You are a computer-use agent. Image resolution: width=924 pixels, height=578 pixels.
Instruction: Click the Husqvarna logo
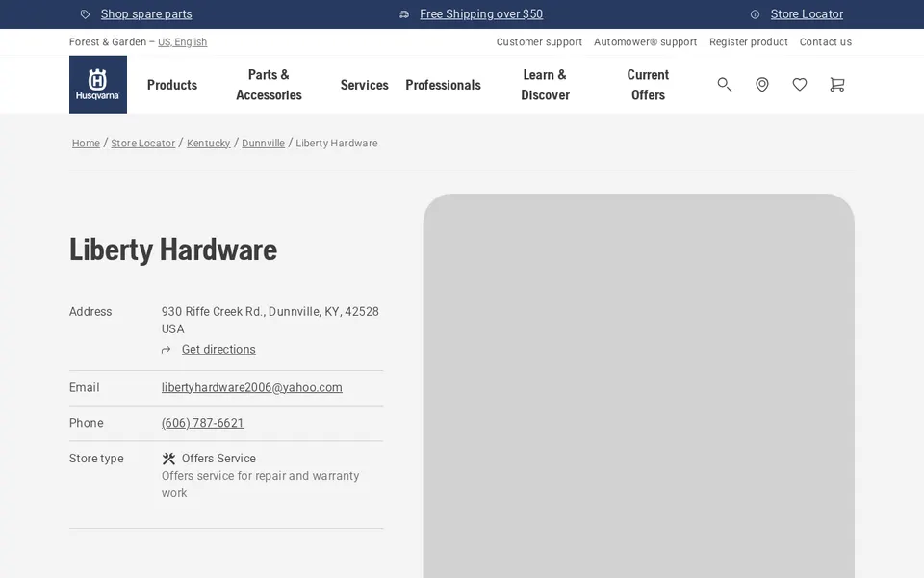point(98,85)
